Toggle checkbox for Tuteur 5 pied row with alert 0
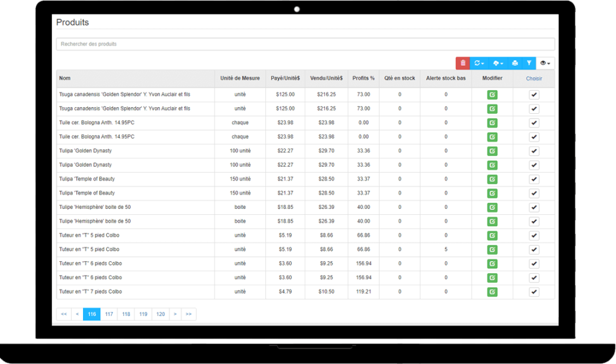 click(534, 235)
